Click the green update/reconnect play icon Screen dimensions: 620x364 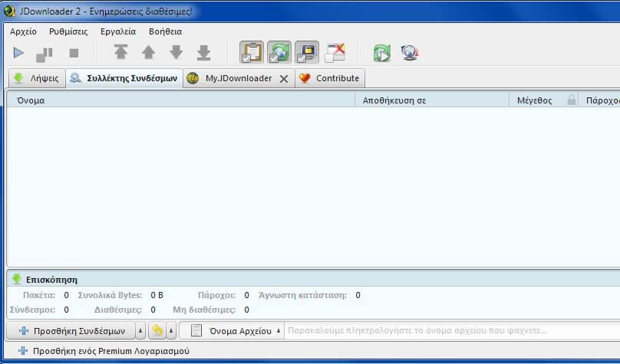pos(382,53)
